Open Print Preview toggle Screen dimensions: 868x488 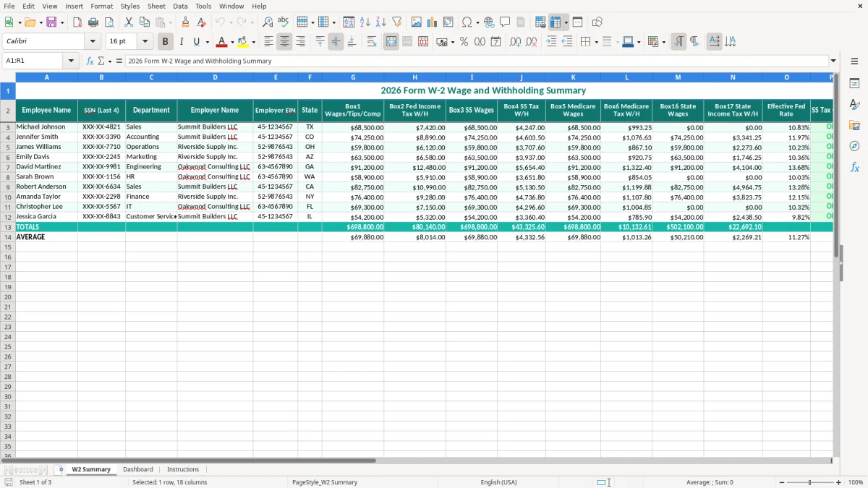pos(109,22)
